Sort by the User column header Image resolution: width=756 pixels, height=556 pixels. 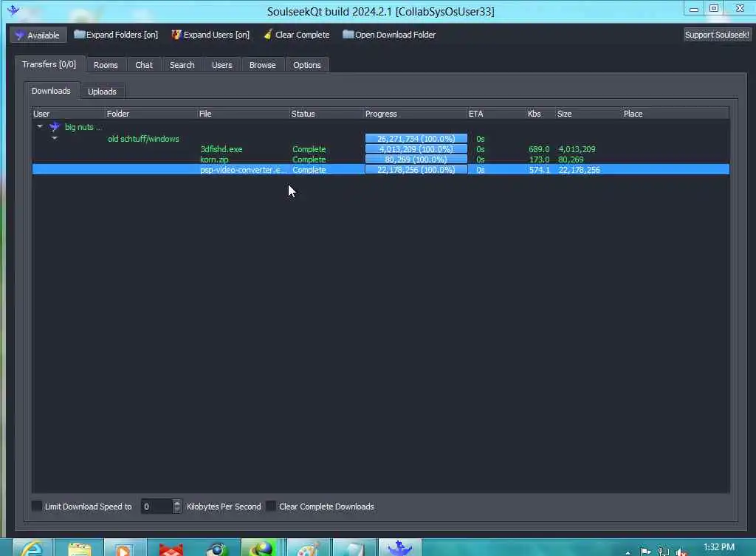(68, 114)
